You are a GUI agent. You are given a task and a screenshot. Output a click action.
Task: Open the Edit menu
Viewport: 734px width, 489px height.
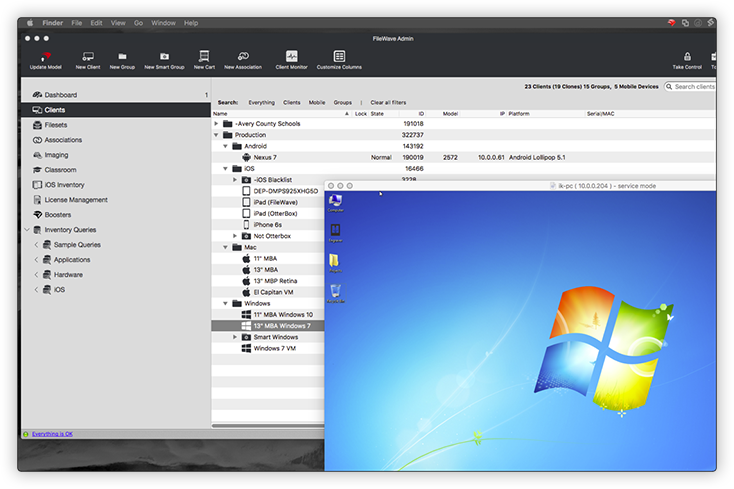pos(96,22)
